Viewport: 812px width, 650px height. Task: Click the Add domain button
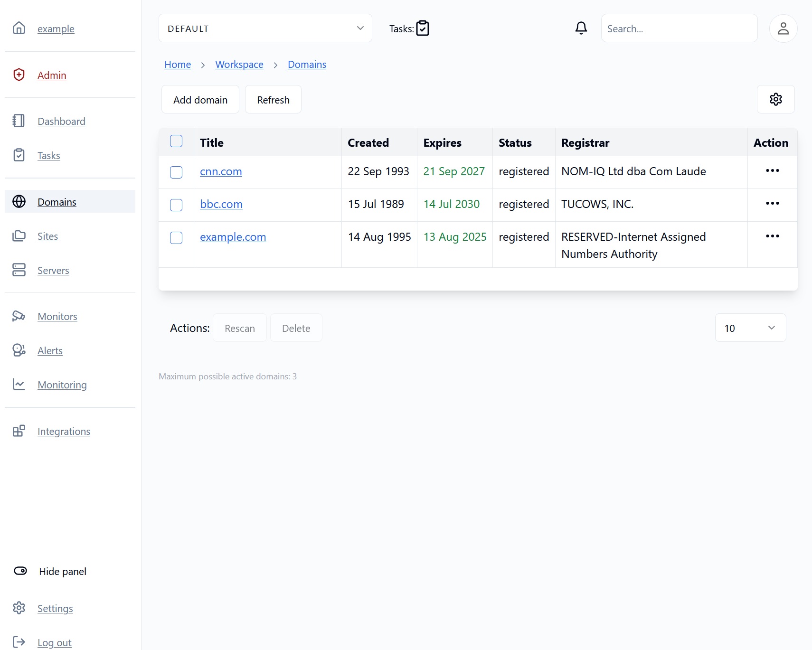point(200,99)
